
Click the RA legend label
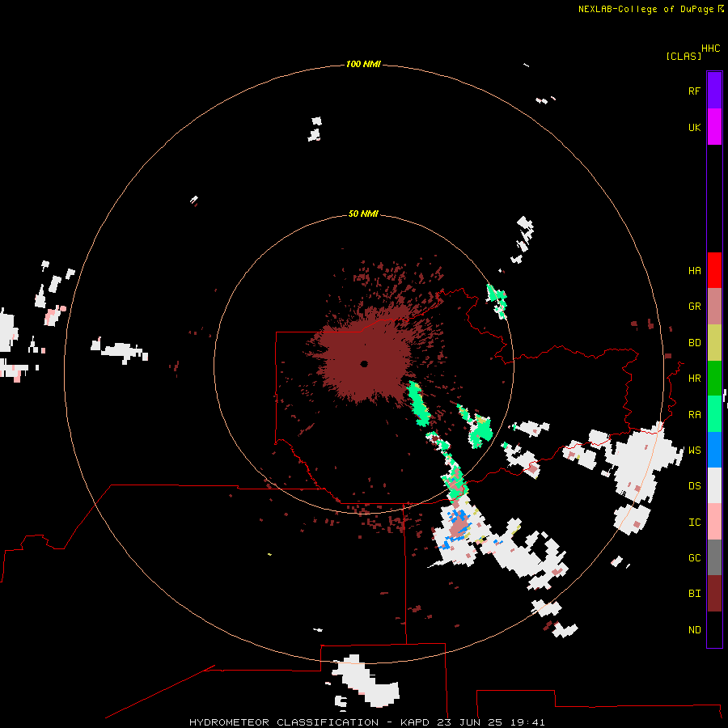[x=694, y=415]
